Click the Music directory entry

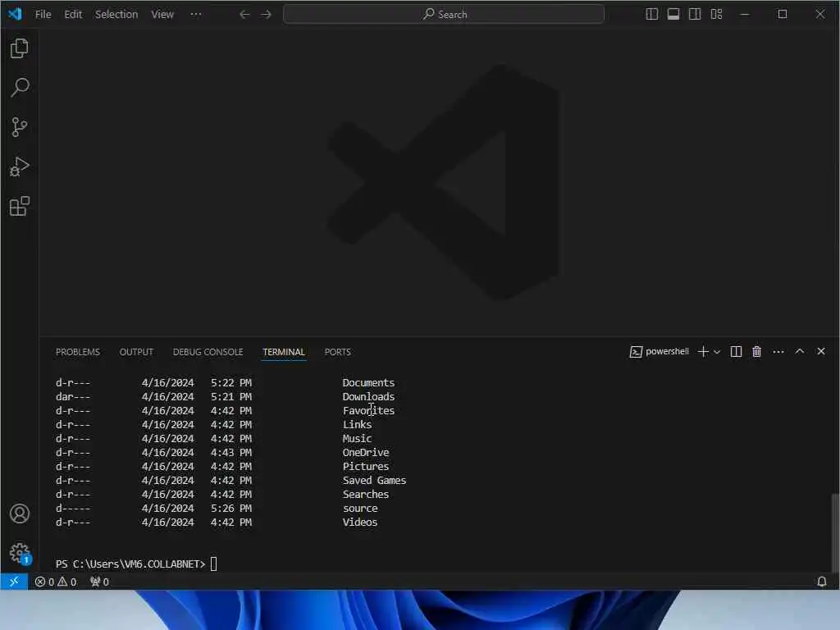(x=357, y=438)
